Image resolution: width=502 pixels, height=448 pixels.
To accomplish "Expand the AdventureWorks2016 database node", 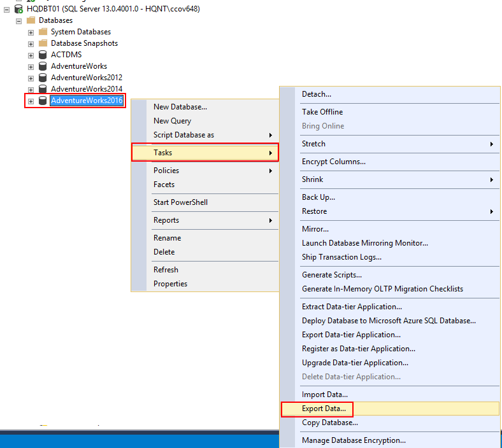I will tap(31, 101).
